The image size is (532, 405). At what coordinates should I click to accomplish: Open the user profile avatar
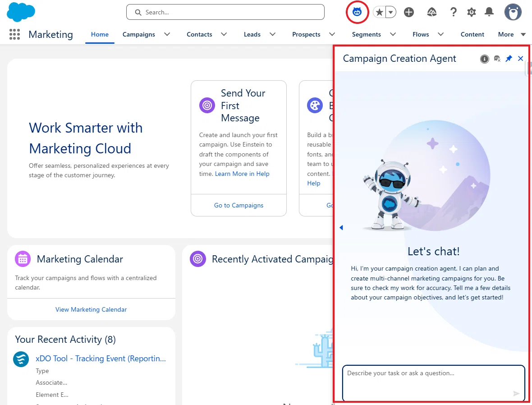(x=513, y=12)
